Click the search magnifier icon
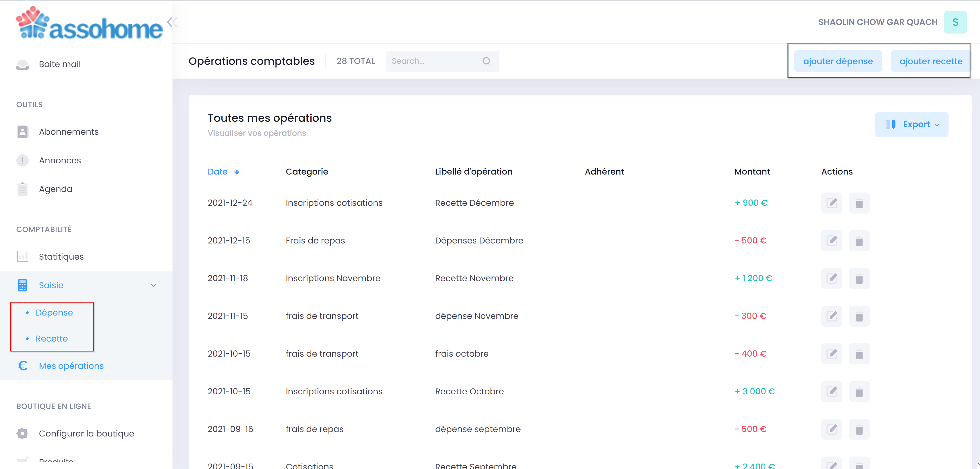The width and height of the screenshot is (980, 469). pyautogui.click(x=486, y=61)
